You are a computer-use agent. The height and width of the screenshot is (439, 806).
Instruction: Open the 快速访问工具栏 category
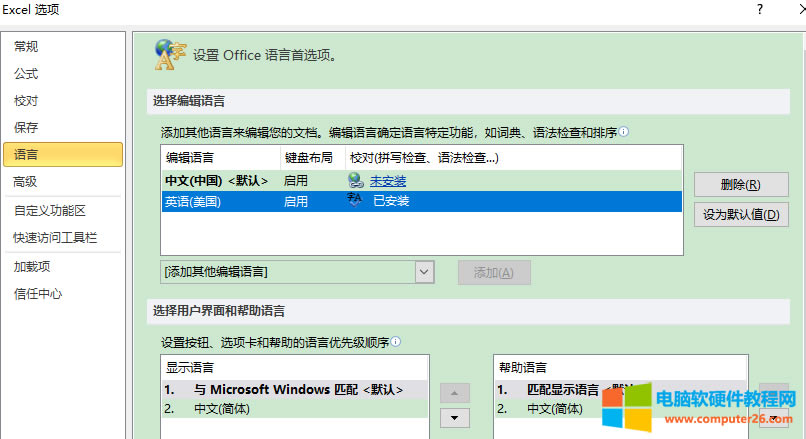pyautogui.click(x=55, y=237)
